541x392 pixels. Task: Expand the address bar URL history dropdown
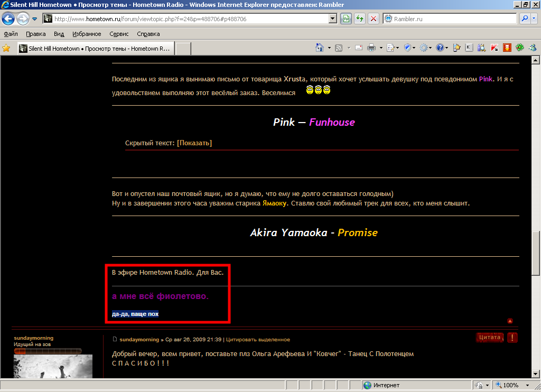coord(333,18)
